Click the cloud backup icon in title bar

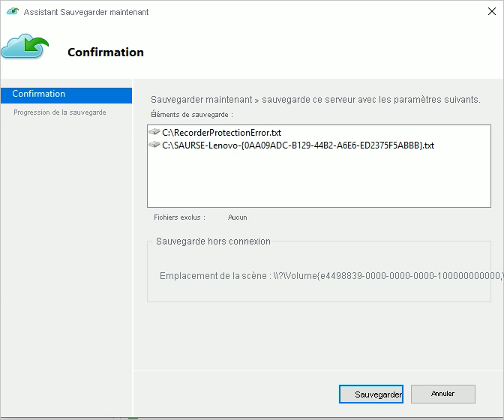[13, 11]
